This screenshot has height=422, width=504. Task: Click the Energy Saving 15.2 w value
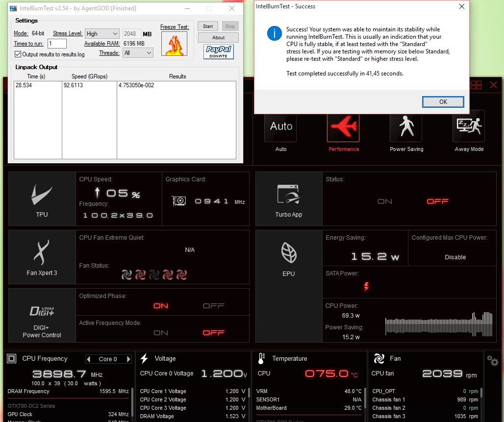click(x=375, y=256)
